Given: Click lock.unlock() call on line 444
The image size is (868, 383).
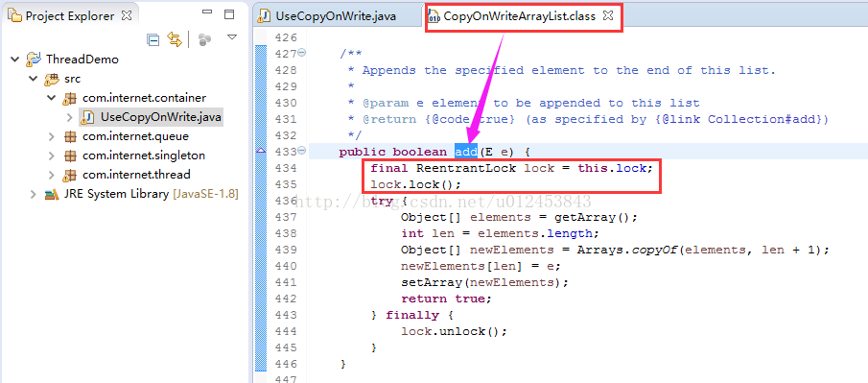Looking at the screenshot, I should pyautogui.click(x=454, y=331).
